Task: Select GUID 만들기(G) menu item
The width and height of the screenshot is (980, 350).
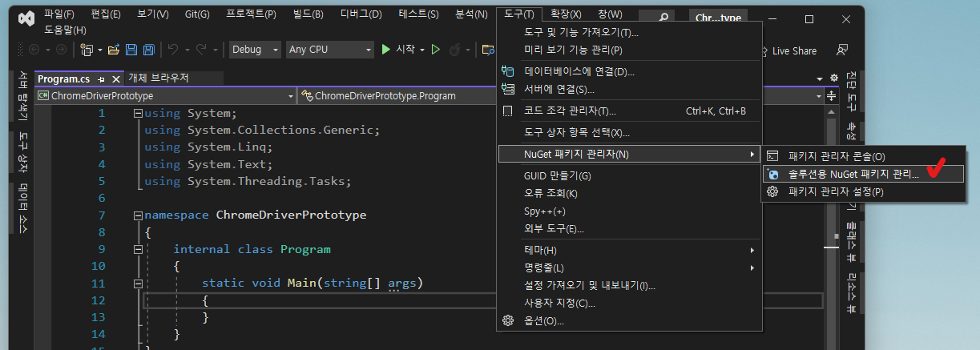Action: point(629,175)
